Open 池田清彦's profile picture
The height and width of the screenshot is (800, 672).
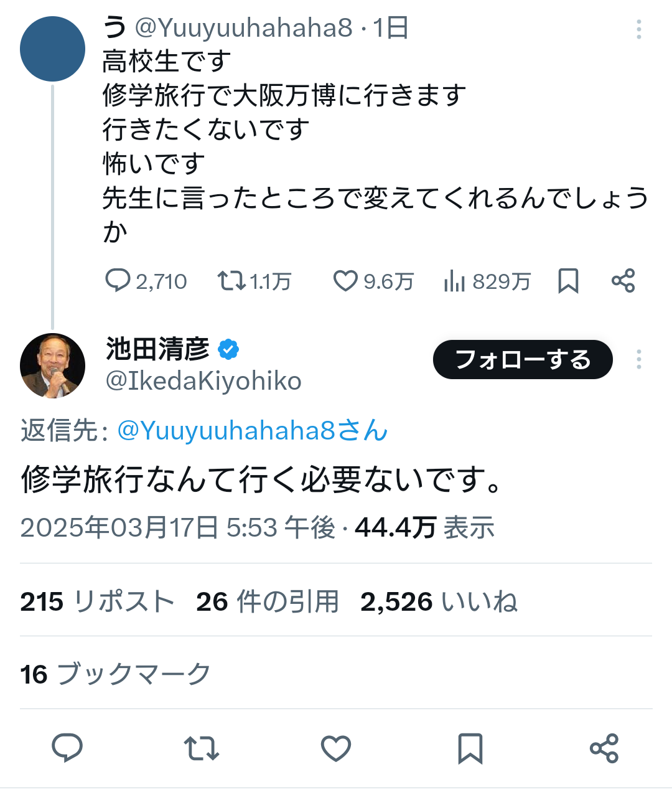coord(52,365)
